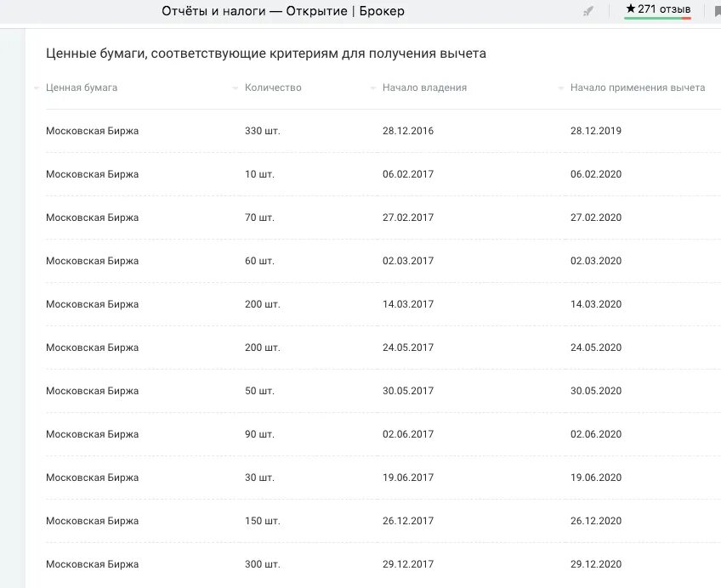Click quantity cell 150 шт.
Viewport: 721px width, 588px height.
[x=263, y=521]
